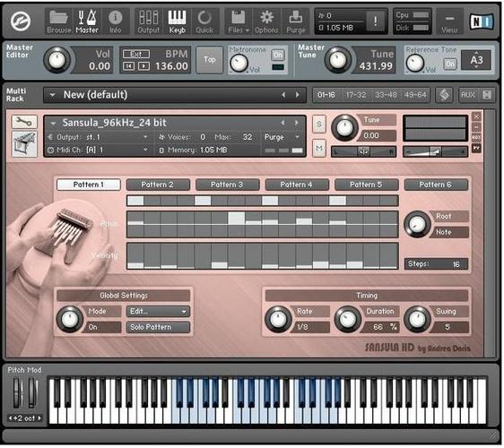The width and height of the screenshot is (504, 448).
Task: Go to next multi arrow
Action: [x=298, y=95]
